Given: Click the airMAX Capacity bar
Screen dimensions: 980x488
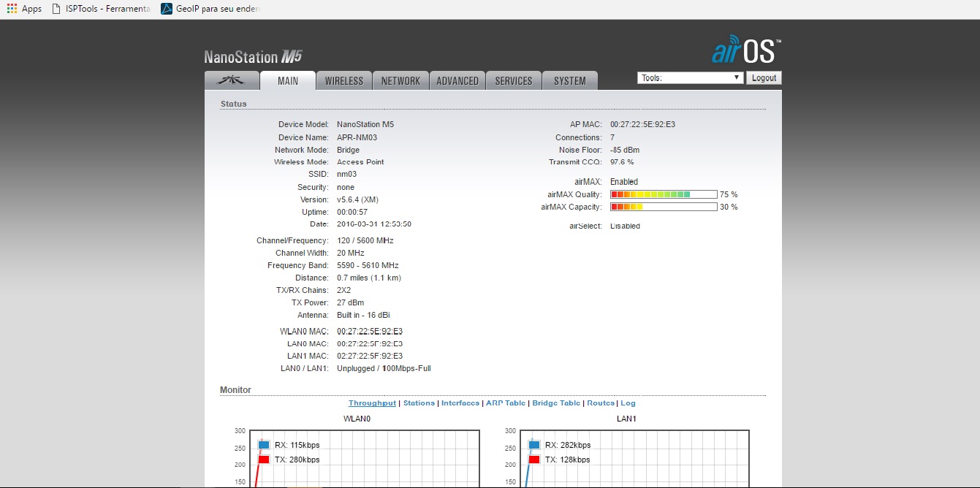Looking at the screenshot, I should [x=664, y=207].
